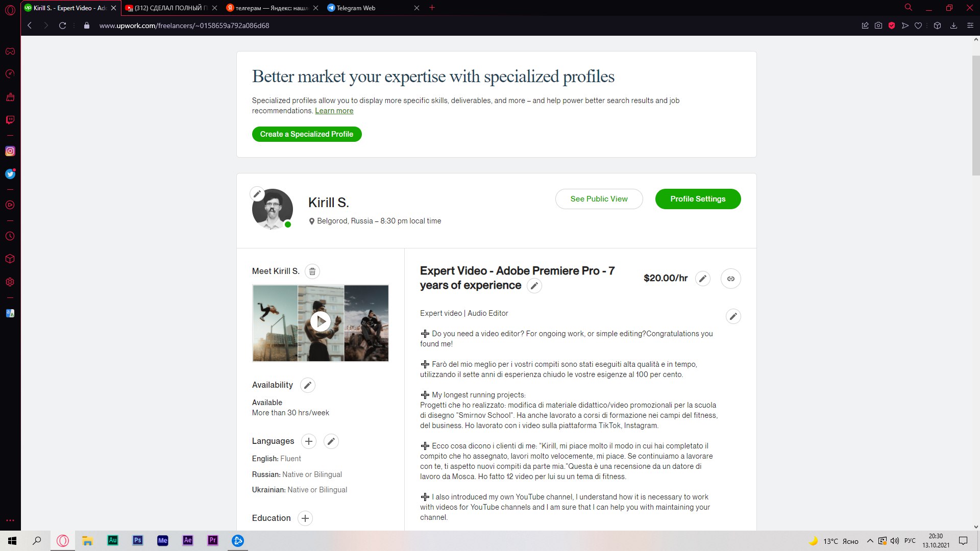Add an Education entry
This screenshot has width=980, height=551.
tap(305, 518)
